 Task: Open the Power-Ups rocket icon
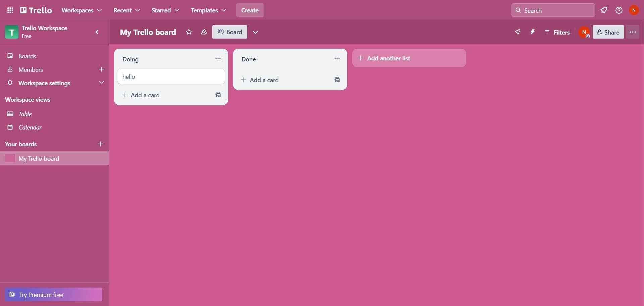pos(518,32)
